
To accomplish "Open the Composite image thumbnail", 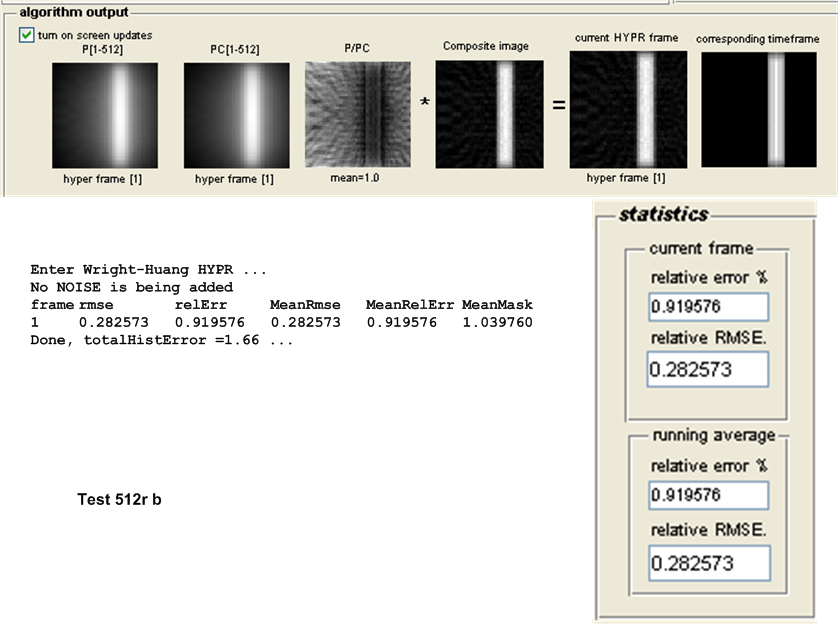I will (x=490, y=113).
